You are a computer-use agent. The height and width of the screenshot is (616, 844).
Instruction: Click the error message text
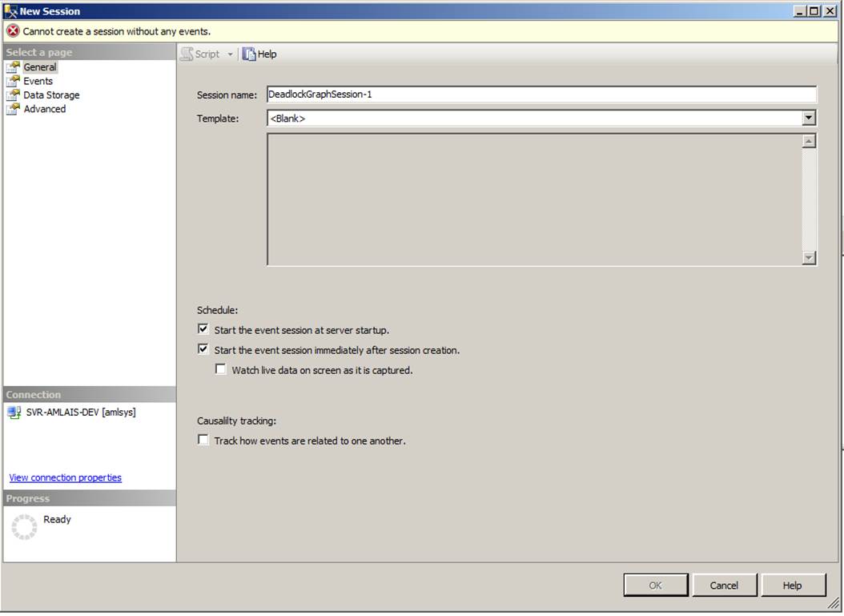116,32
